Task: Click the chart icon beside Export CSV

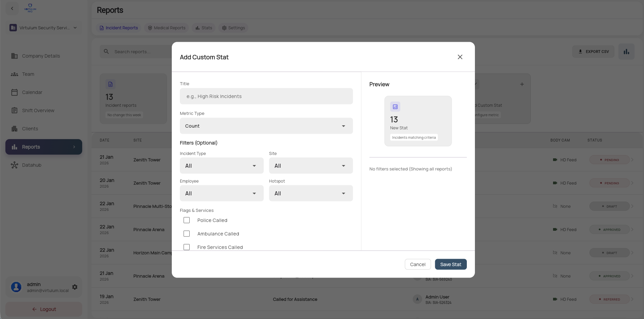Action: (x=626, y=51)
